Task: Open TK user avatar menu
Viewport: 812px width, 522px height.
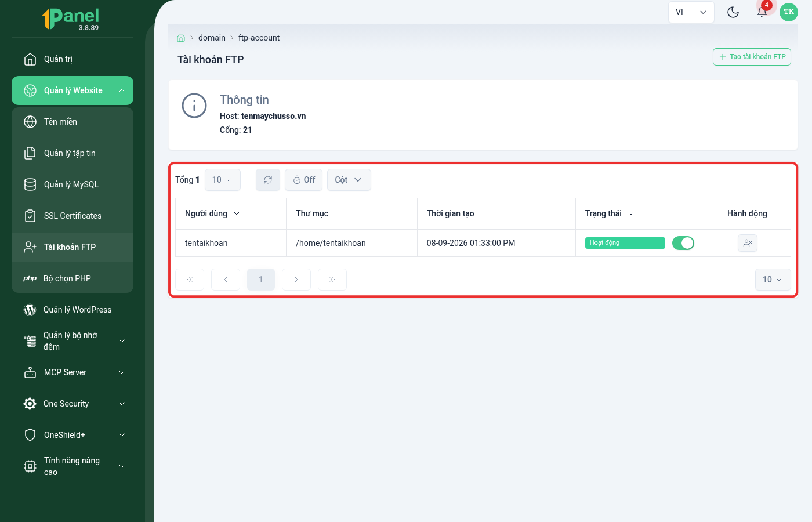Action: pos(789,12)
